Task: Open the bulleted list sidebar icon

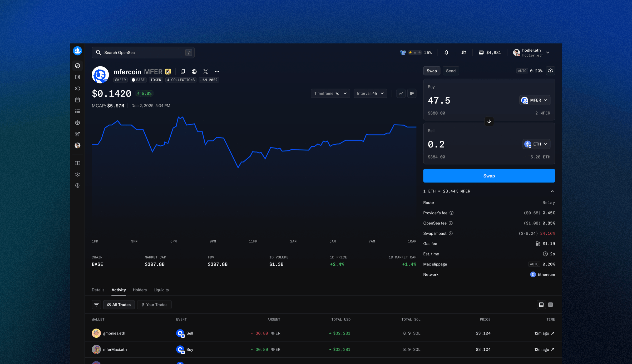Action: pos(77,111)
